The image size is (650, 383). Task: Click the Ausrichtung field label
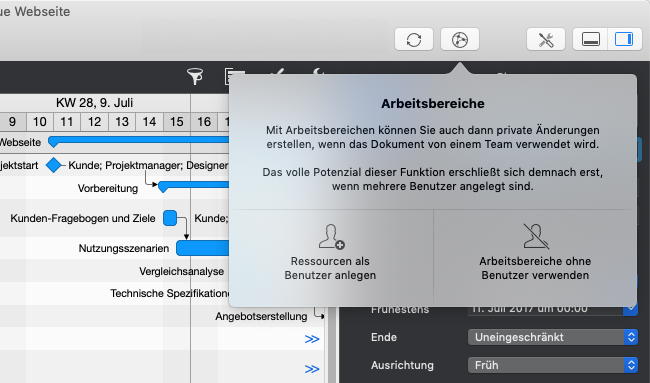[x=402, y=365]
